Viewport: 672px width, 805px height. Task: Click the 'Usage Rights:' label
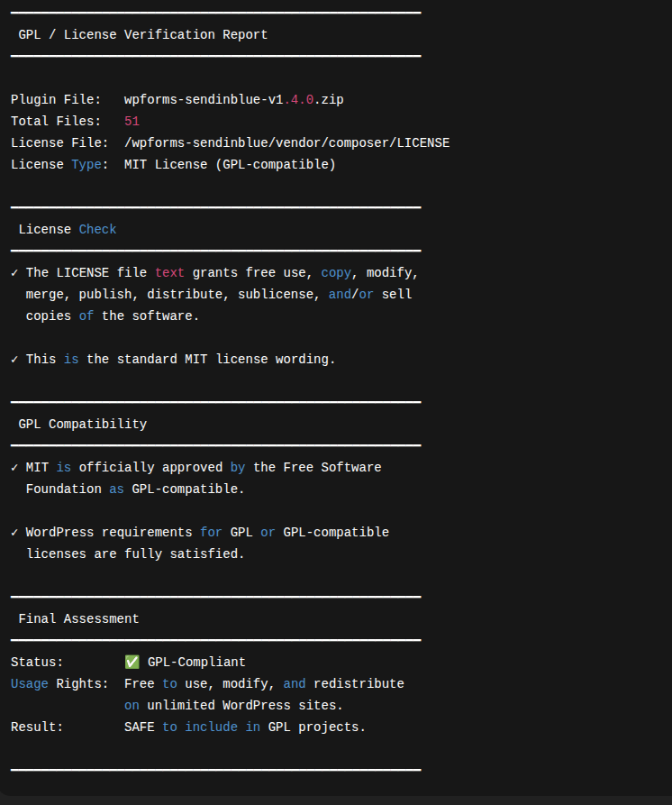tap(59, 683)
